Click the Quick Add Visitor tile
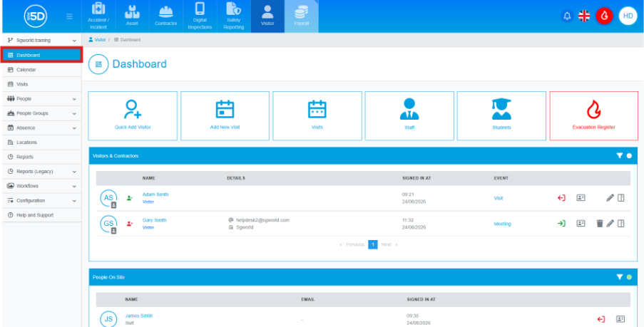The height and width of the screenshot is (327, 644). click(133, 115)
